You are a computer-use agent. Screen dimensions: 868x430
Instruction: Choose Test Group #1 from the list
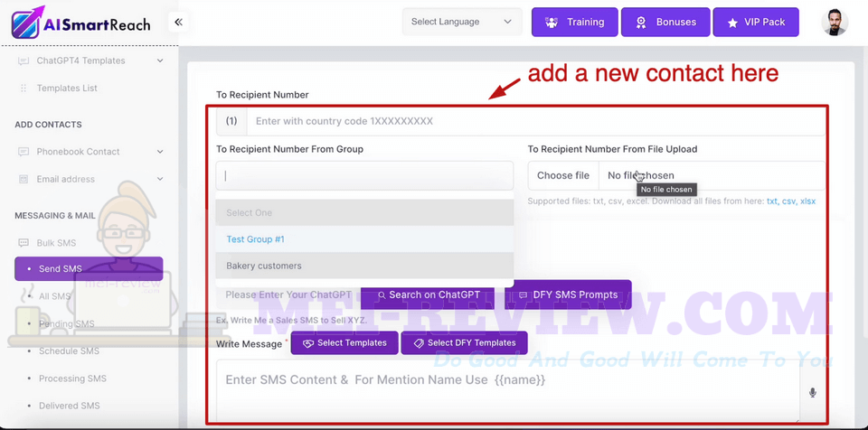364,239
